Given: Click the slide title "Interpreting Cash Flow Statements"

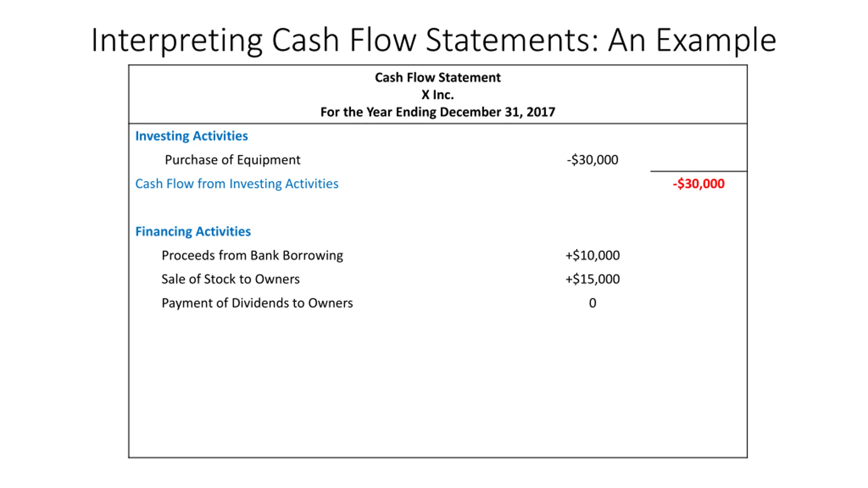Looking at the screenshot, I should pyautogui.click(x=344, y=41).
